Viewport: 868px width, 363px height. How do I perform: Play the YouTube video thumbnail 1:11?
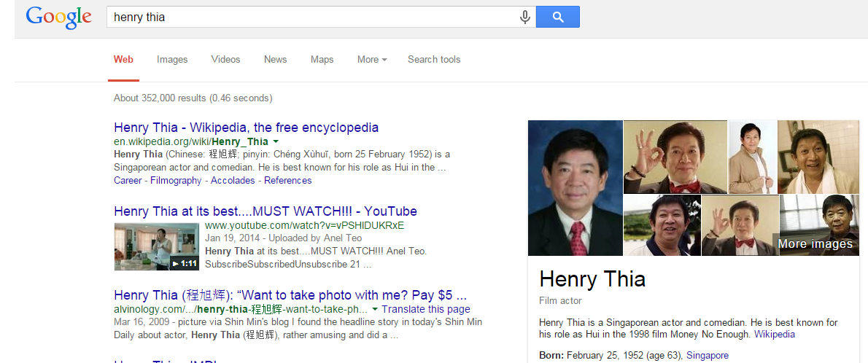(x=157, y=246)
